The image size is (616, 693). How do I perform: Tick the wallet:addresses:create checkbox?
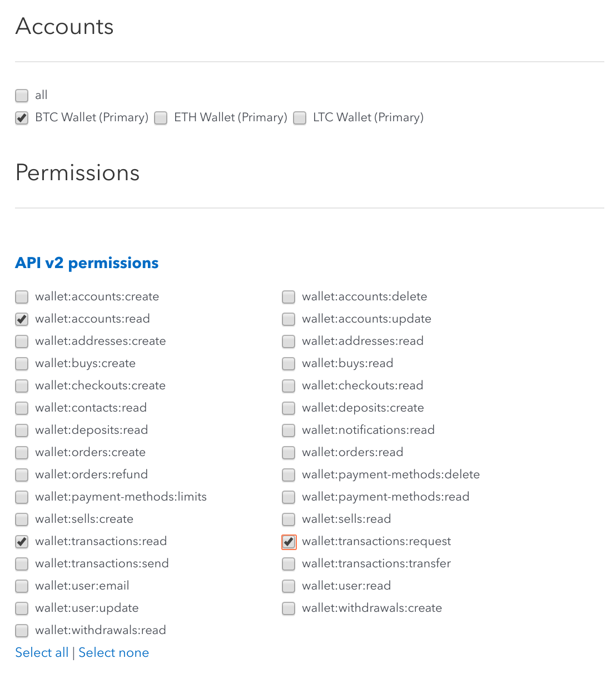point(22,341)
